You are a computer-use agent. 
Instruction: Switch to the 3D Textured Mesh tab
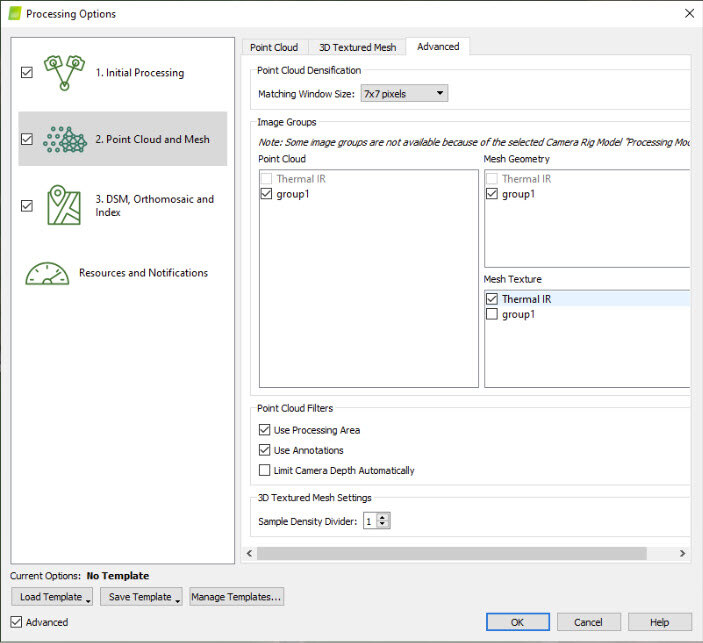pyautogui.click(x=357, y=47)
